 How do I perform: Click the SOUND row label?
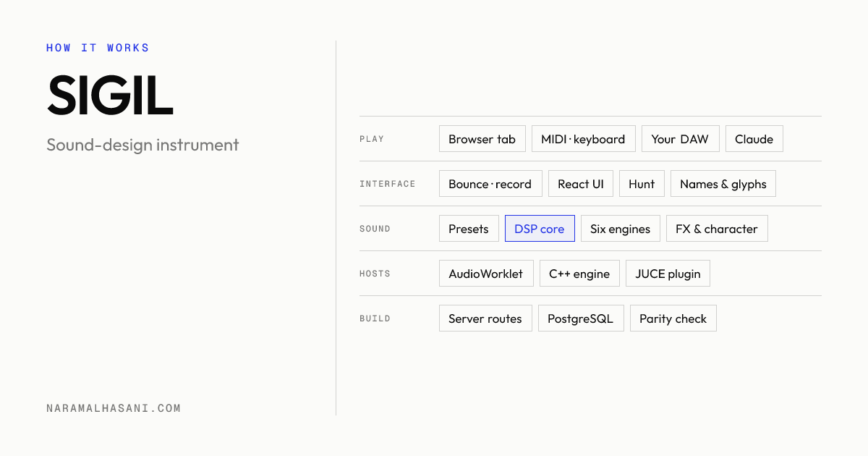click(375, 229)
